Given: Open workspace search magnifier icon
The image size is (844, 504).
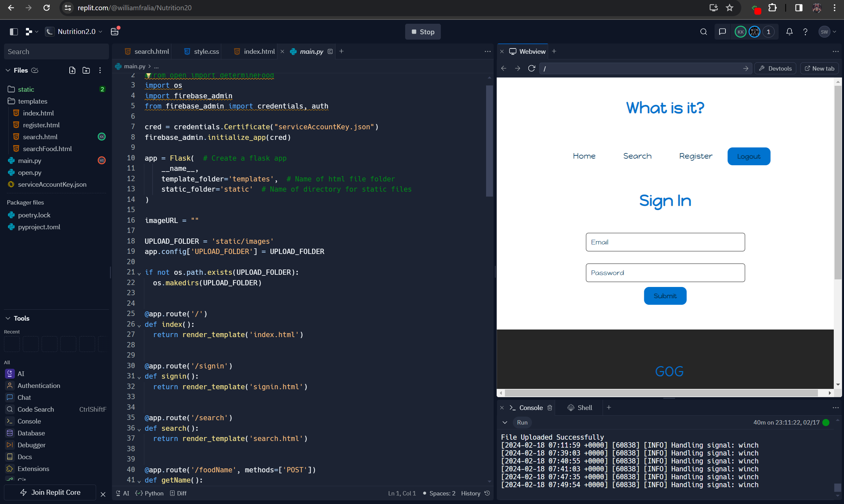Looking at the screenshot, I should point(703,32).
